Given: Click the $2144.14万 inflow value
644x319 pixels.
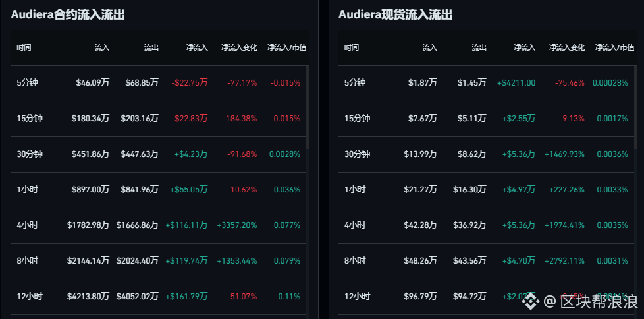Looking at the screenshot, I should (88, 261).
